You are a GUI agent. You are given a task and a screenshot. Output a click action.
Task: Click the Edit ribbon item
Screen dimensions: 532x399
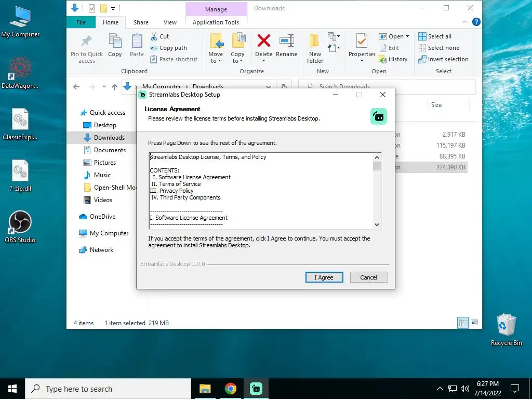389,48
